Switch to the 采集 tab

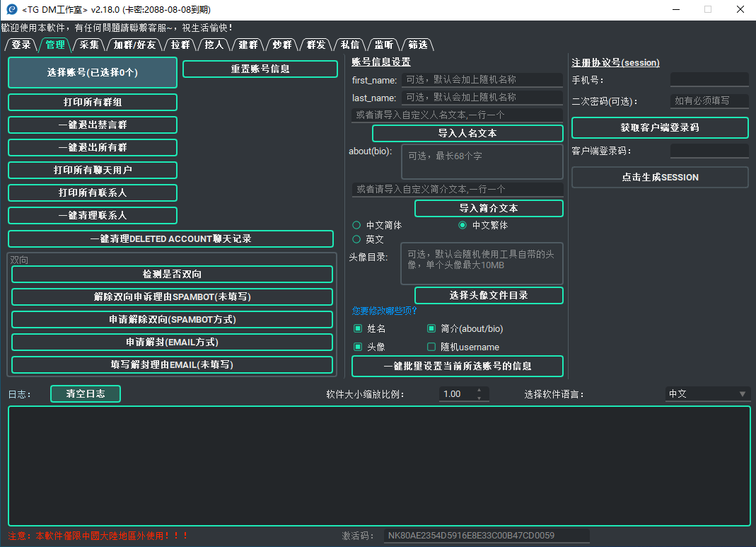tap(89, 45)
